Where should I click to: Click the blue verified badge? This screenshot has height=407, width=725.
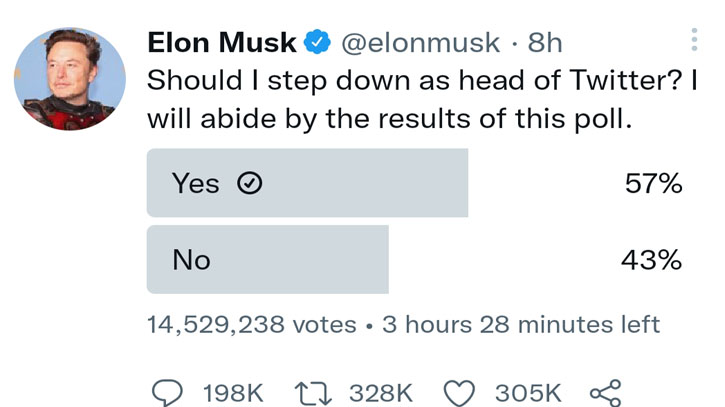click(x=317, y=42)
